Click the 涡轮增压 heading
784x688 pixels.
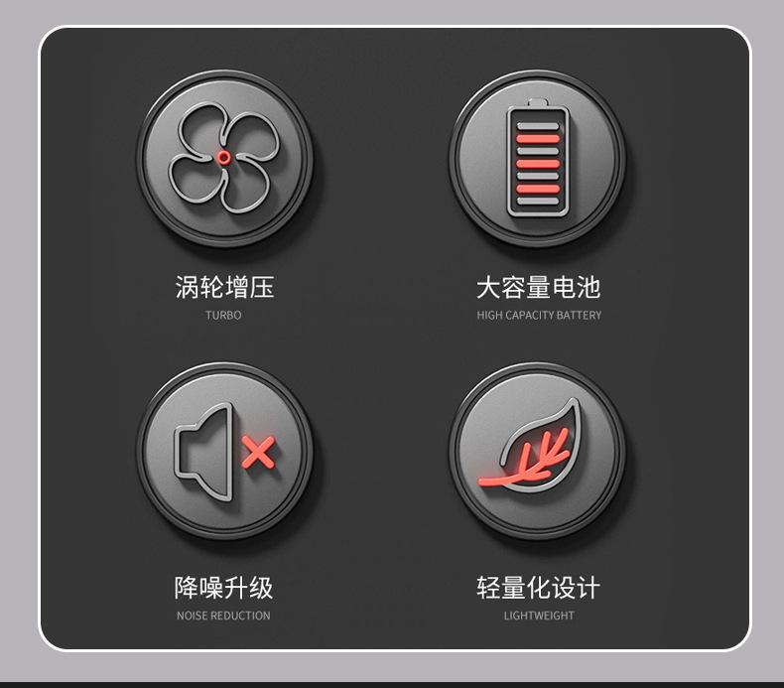tap(224, 287)
